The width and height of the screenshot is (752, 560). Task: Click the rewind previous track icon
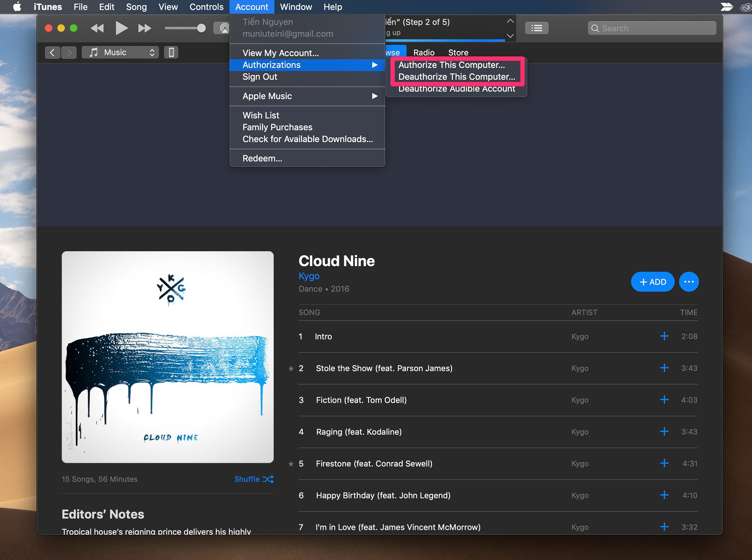(97, 28)
